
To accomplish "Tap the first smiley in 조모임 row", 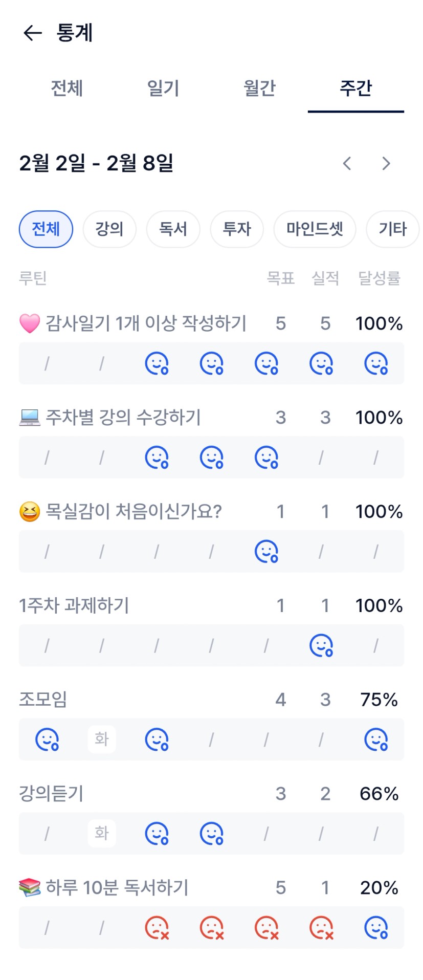I will 47,739.
